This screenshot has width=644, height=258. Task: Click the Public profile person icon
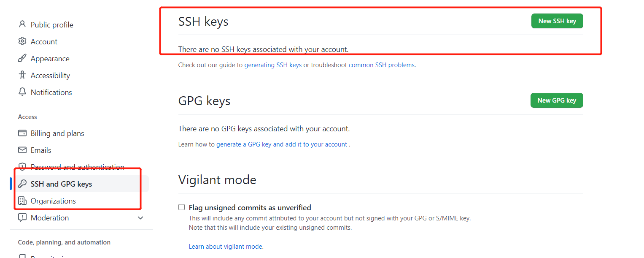coord(22,24)
